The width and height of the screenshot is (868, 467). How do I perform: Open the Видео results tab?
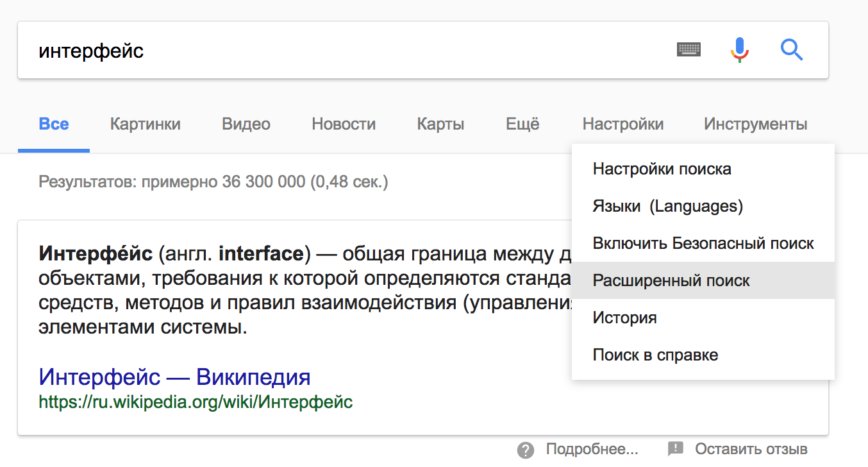(246, 124)
